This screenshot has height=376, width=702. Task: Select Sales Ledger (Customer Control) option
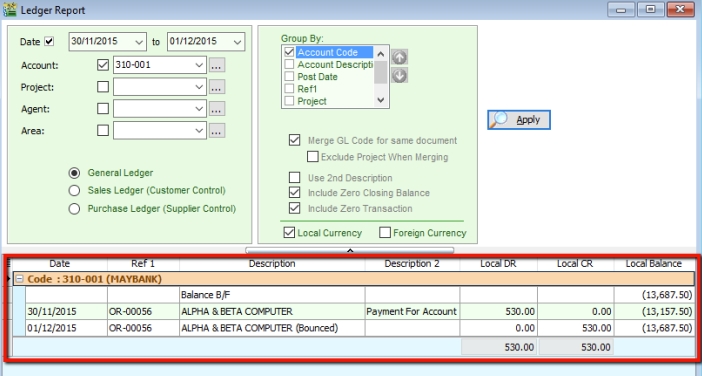coord(74,191)
